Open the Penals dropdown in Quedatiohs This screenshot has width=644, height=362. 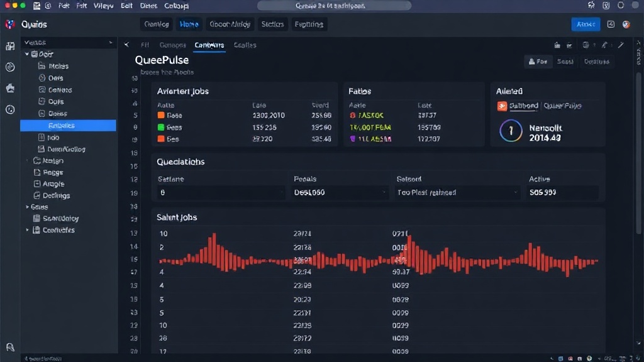[339, 192]
